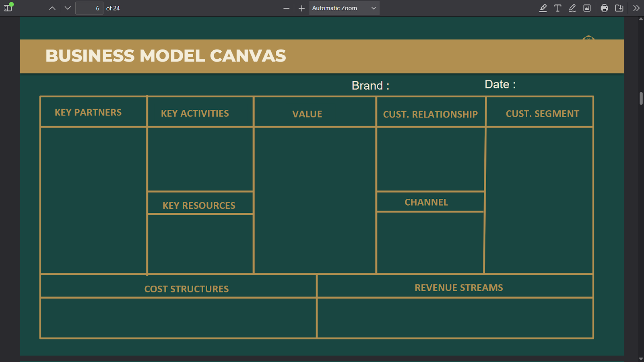The width and height of the screenshot is (644, 362).
Task: Click the vertical scrollbar thumb
Action: [x=641, y=98]
